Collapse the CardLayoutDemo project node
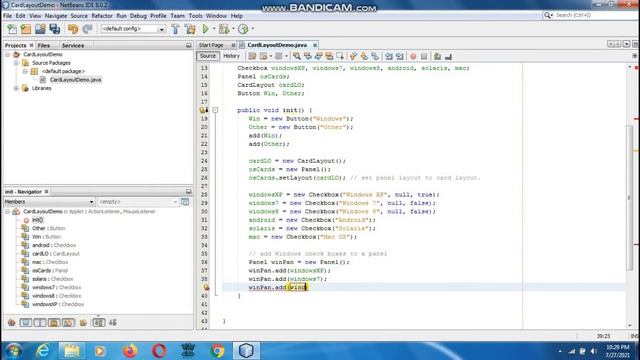 coord(7,54)
